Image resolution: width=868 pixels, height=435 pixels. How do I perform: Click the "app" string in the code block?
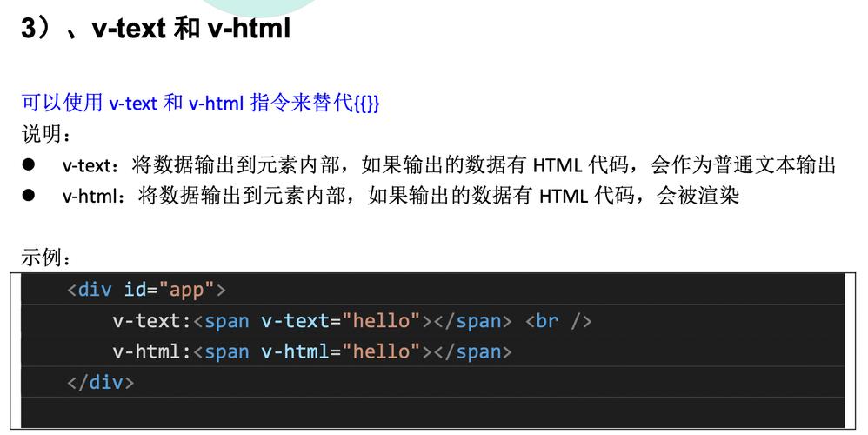187,289
